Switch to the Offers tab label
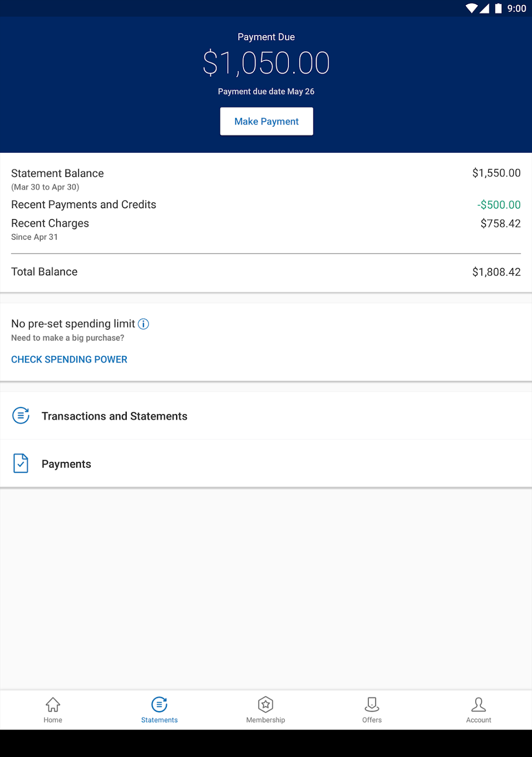Viewport: 532px width, 757px height. tap(372, 720)
